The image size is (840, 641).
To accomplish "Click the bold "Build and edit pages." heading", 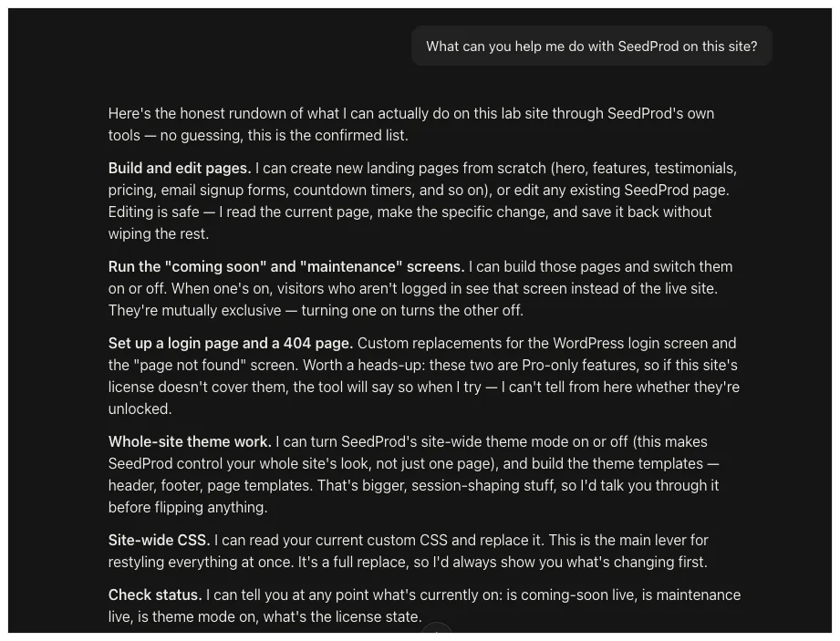I will tap(180, 168).
